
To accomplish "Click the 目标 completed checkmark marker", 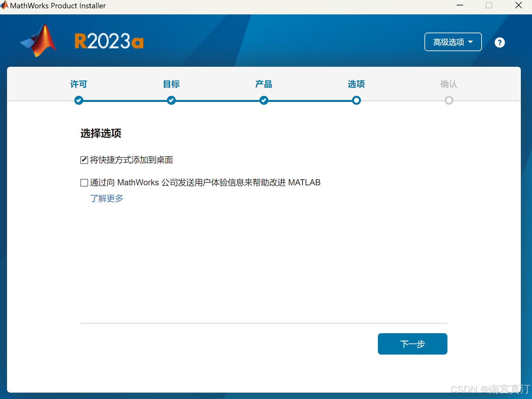I will (171, 100).
